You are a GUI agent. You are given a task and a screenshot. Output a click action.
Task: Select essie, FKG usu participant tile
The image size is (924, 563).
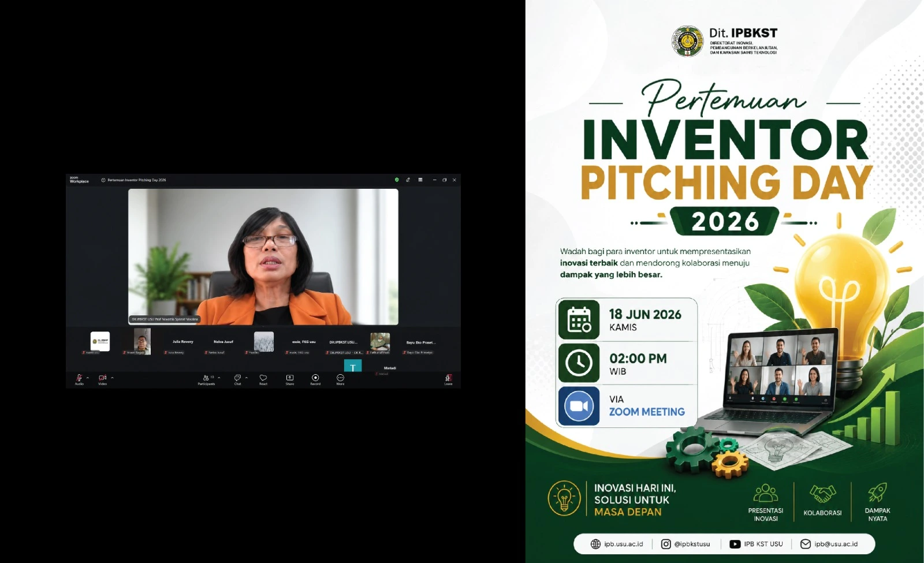pos(304,342)
